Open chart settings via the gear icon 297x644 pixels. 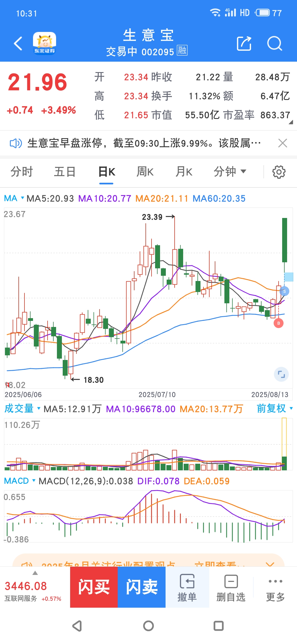point(279,172)
